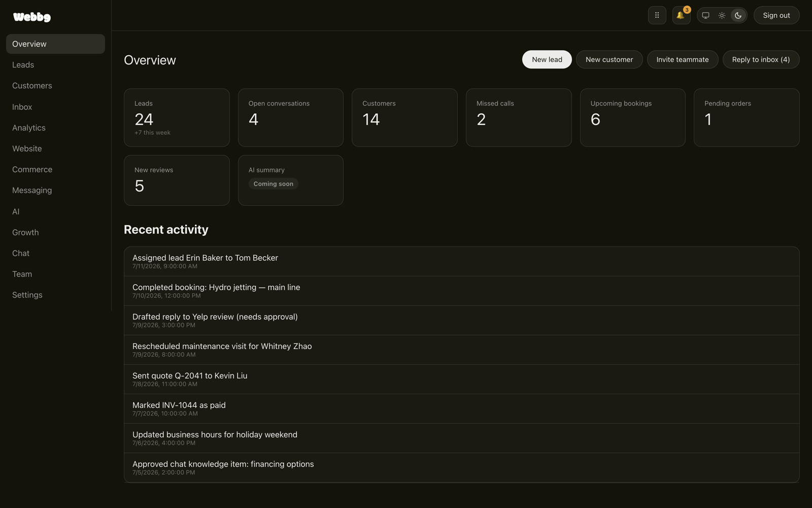This screenshot has width=812, height=508.
Task: Go to Chat page
Action: [55, 253]
